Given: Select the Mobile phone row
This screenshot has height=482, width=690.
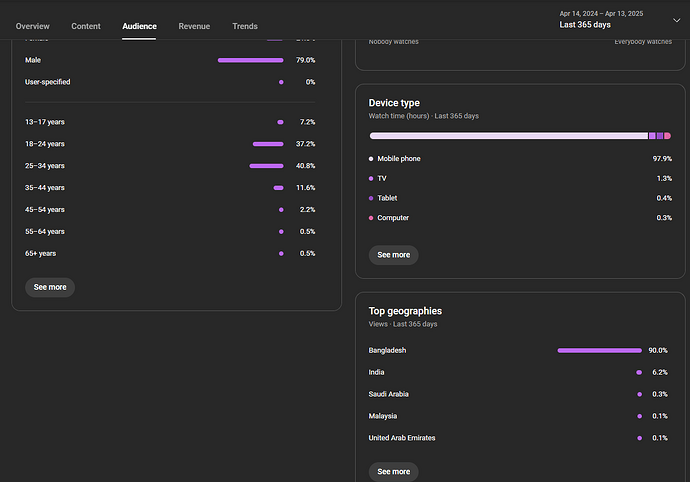Looking at the screenshot, I should 520,158.
